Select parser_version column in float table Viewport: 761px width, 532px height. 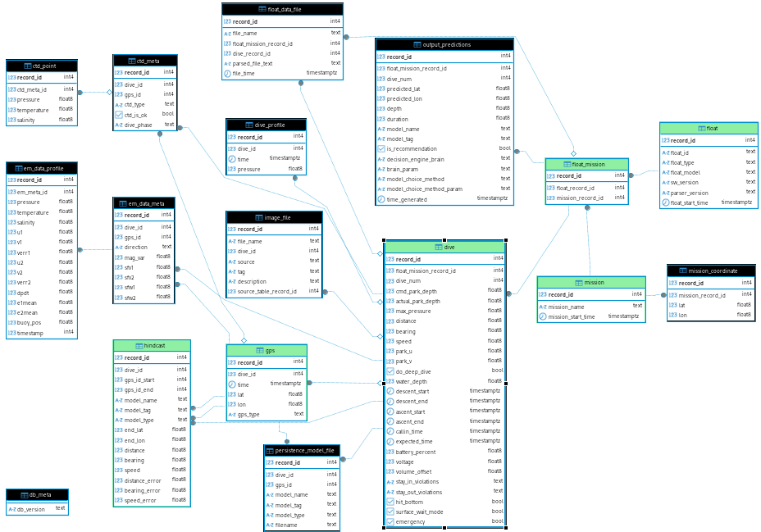pyautogui.click(x=709, y=193)
